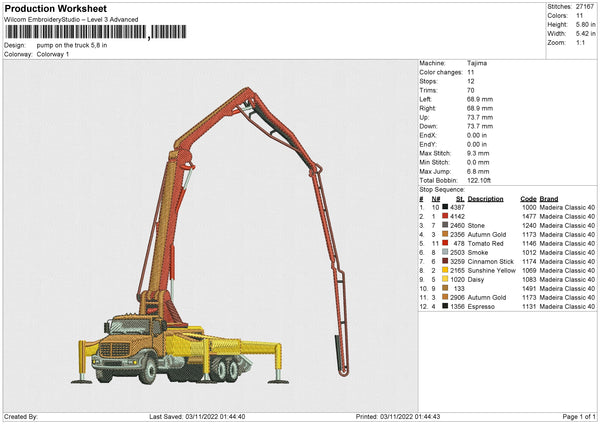
Task: Select the Stone gray swatch
Action: click(444, 225)
